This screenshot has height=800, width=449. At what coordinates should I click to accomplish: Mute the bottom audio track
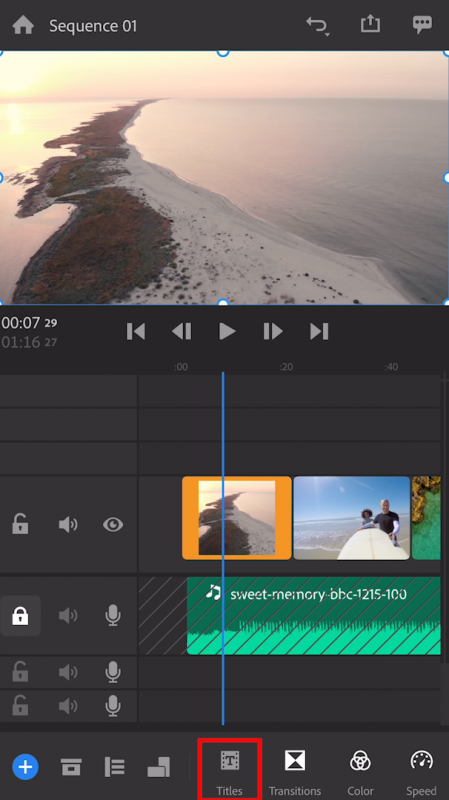point(68,706)
